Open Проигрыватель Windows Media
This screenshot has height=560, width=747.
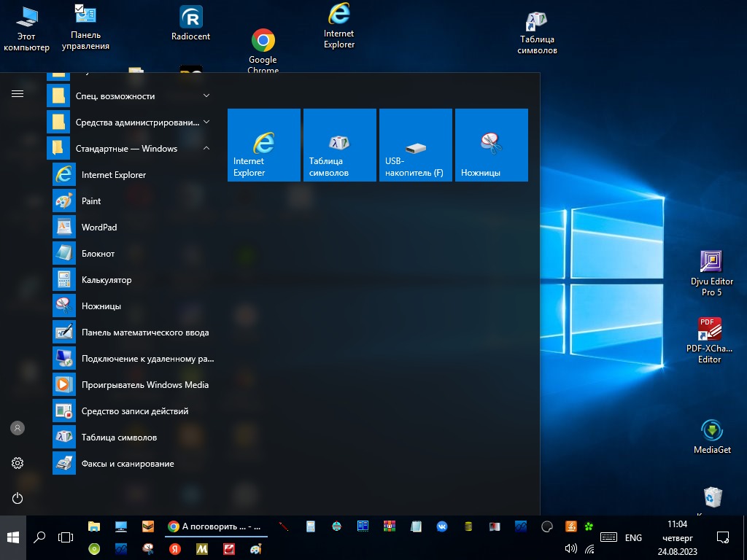tap(131, 385)
